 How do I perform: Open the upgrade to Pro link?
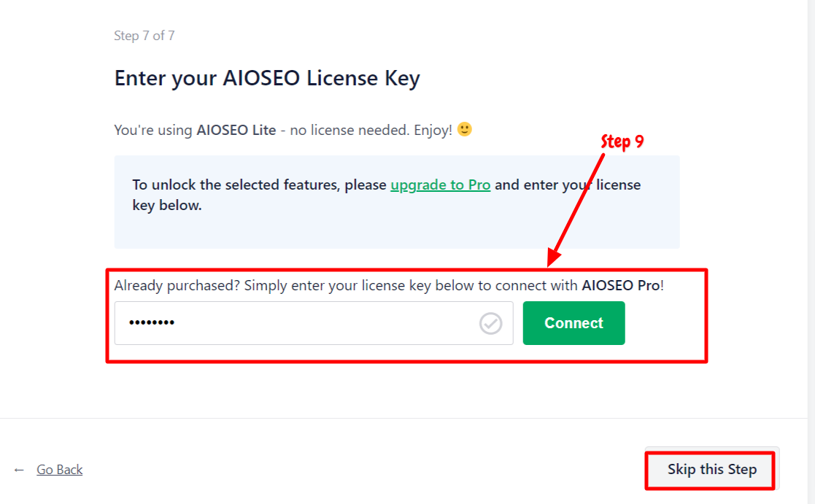(440, 185)
